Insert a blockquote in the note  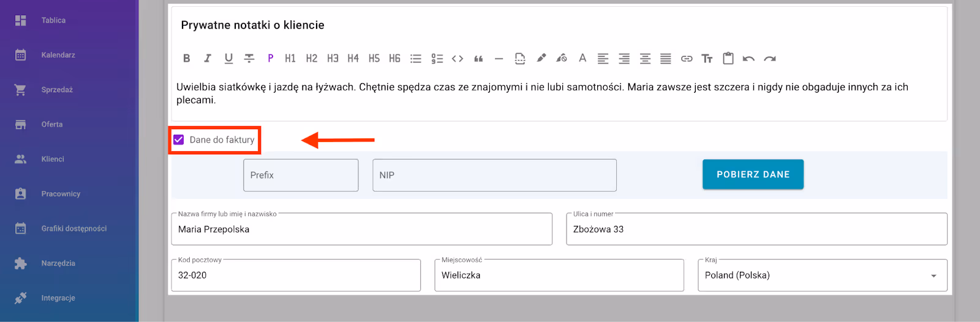click(x=478, y=59)
